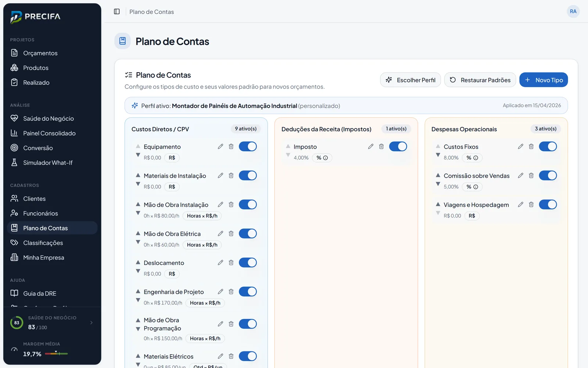Screen dimensions: 588x368
Task: Create a Novo Tipo
Action: click(544, 80)
